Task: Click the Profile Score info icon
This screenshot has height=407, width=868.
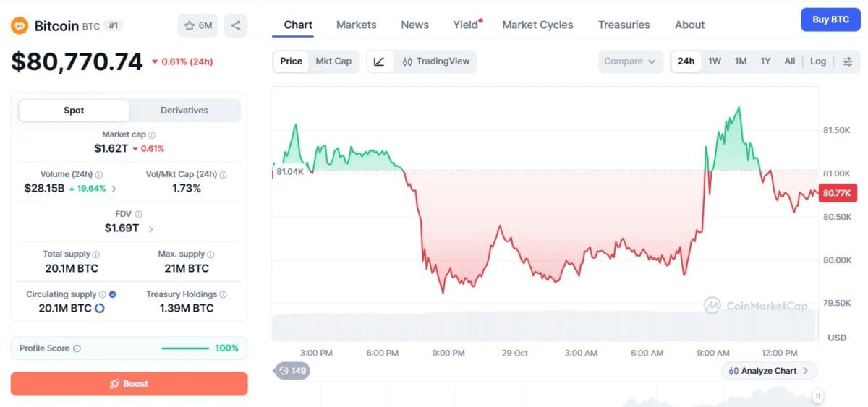Action: [x=77, y=348]
